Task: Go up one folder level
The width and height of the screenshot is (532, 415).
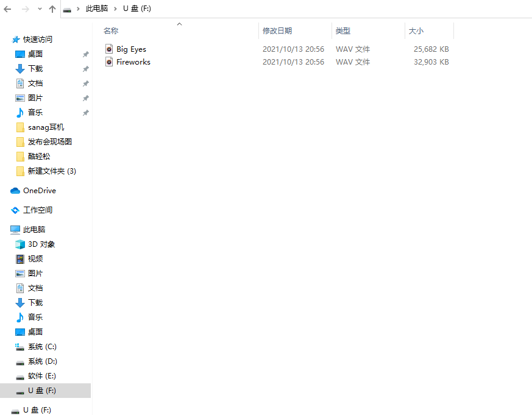Action: click(52, 9)
